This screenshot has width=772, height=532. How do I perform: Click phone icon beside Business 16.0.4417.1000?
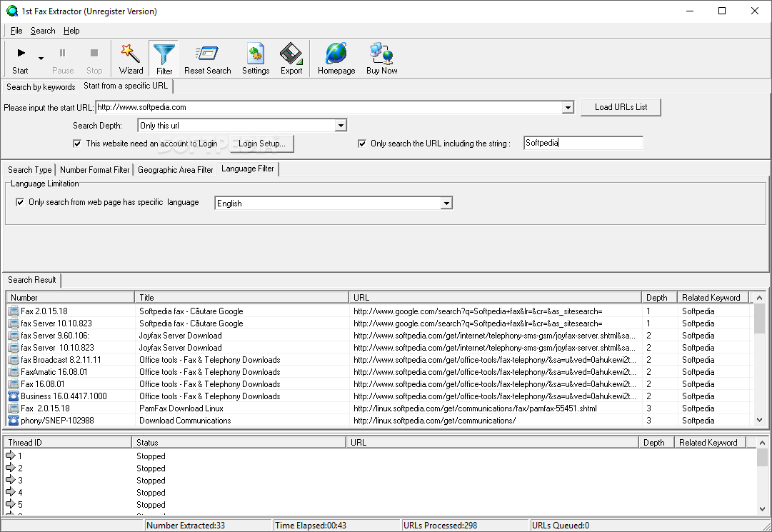[x=14, y=396]
